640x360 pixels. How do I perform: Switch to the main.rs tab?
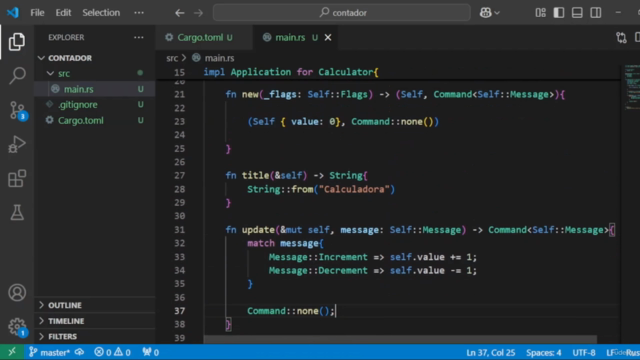click(x=290, y=38)
